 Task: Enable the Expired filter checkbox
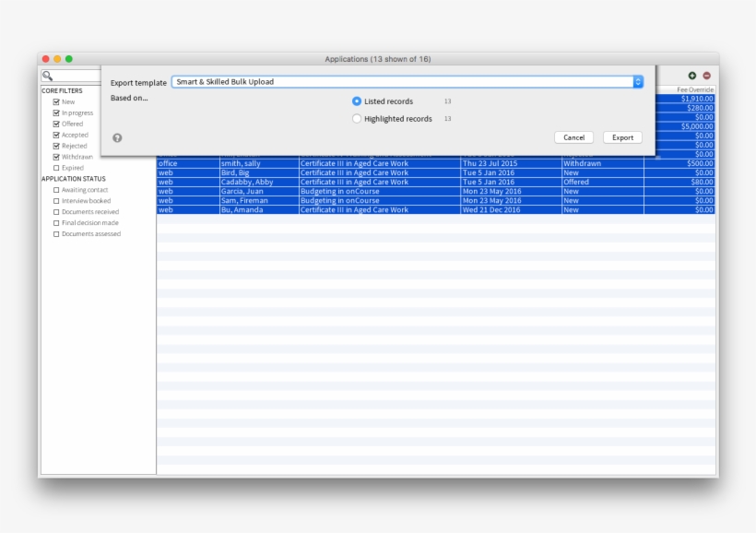click(x=56, y=167)
